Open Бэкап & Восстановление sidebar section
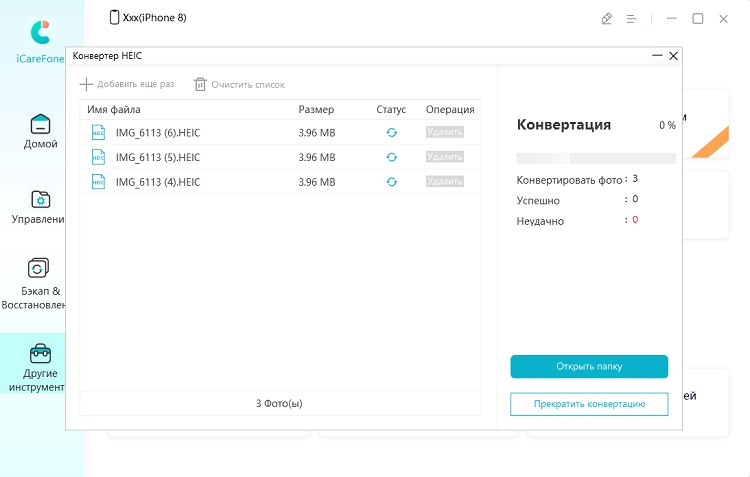Image resolution: width=750 pixels, height=477 pixels. 33,284
